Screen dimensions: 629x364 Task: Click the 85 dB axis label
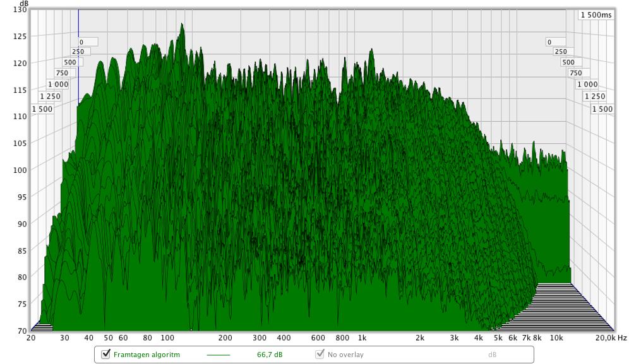coord(21,251)
